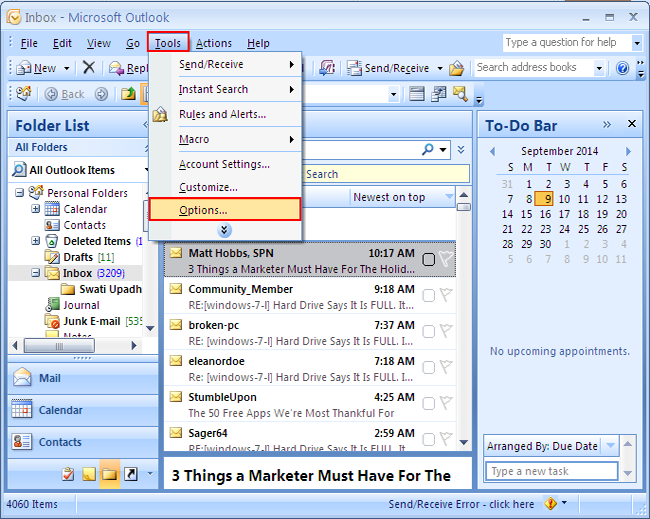Click the folder list horizontal scrollbar thumb
650x519 pixels.
click(x=59, y=346)
